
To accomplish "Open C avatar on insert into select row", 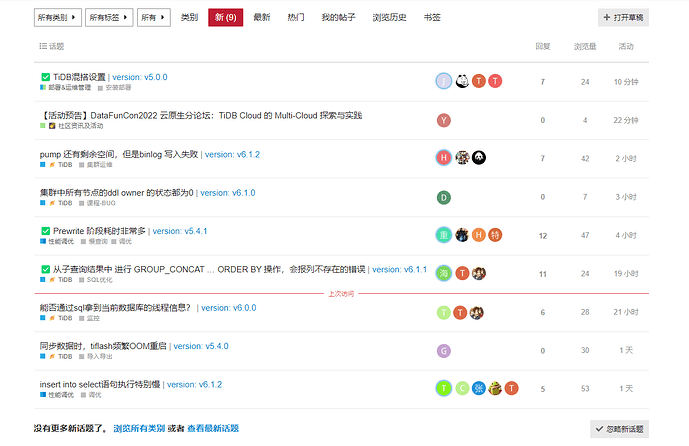I will click(x=462, y=388).
